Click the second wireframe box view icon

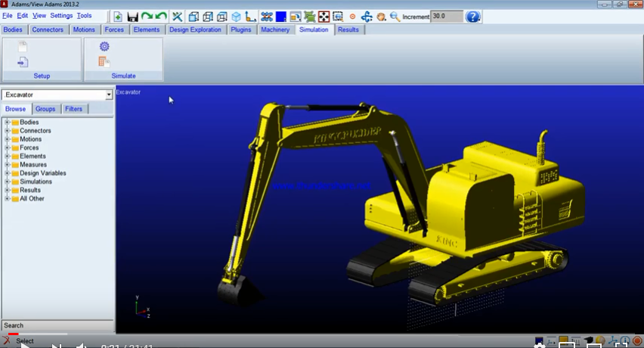(208, 17)
